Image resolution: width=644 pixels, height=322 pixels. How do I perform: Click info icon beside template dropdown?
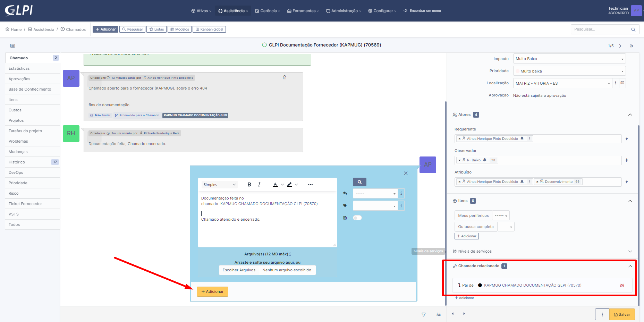coord(401,193)
